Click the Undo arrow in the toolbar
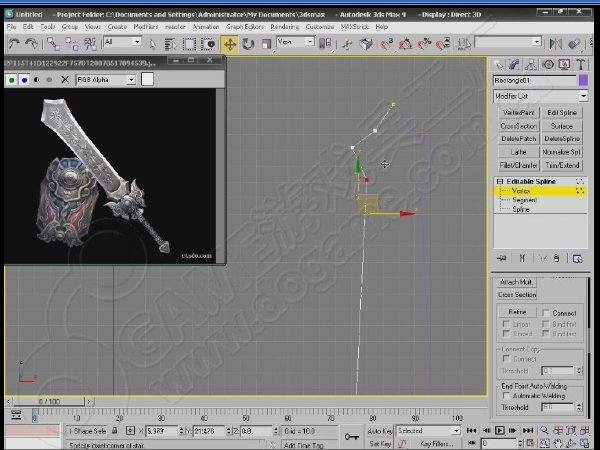Screen dimensions: 600x450 click(14, 44)
